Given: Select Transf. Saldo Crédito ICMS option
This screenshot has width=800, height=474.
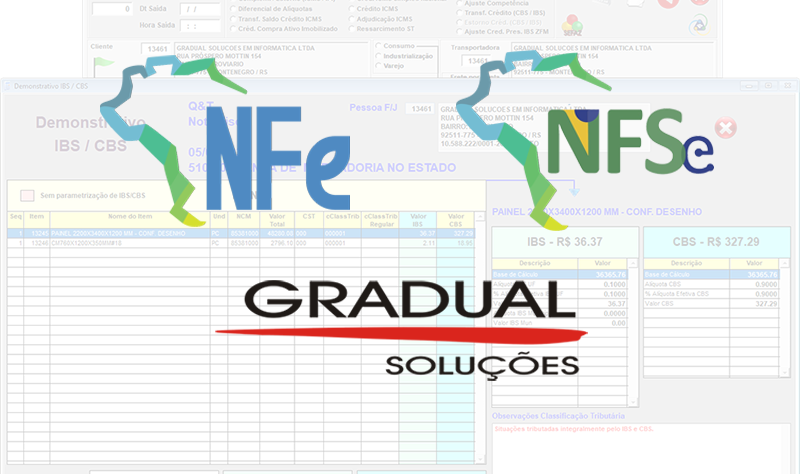Looking at the screenshot, I should pos(233,19).
